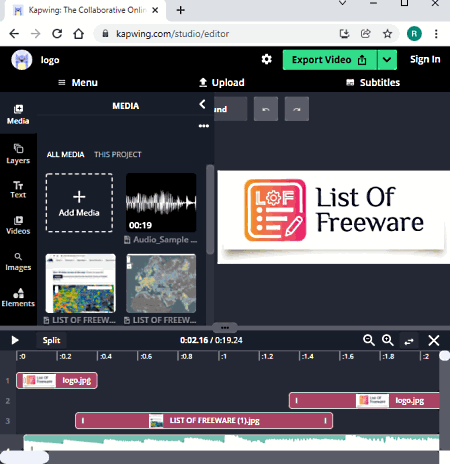Open the Videos sidebar panel
450x464 pixels.
[18, 225]
